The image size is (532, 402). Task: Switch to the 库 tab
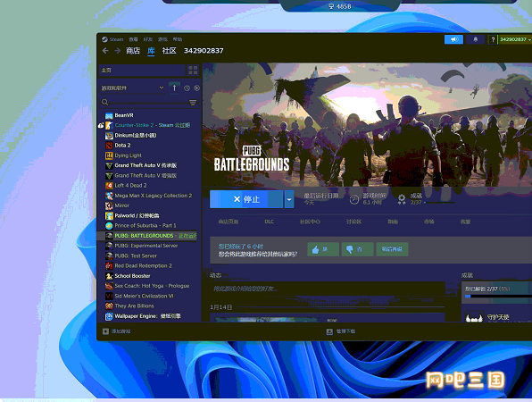151,51
